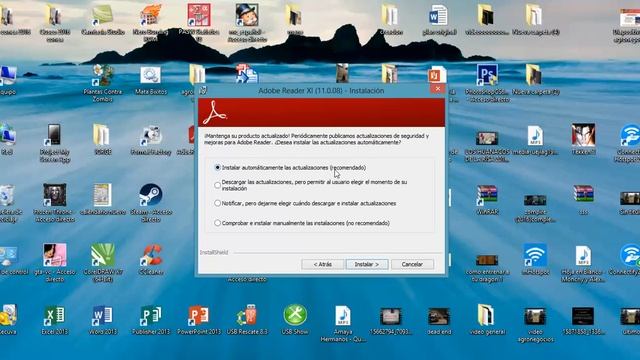Screen dimensions: 640x360
Task: Click installer icon in dialog title bar
Action: click(203, 90)
